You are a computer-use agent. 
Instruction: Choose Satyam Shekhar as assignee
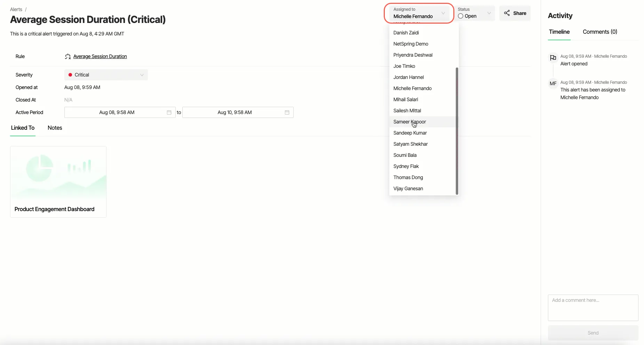[422, 144]
